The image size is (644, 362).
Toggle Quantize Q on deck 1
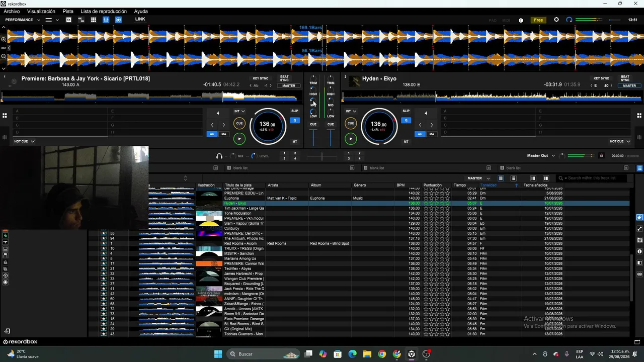click(x=295, y=120)
